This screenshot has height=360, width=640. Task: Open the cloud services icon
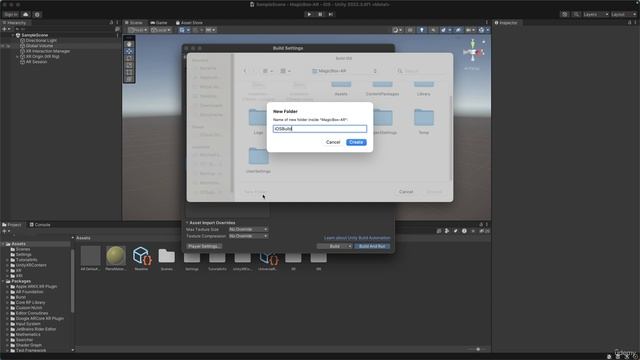[26, 14]
